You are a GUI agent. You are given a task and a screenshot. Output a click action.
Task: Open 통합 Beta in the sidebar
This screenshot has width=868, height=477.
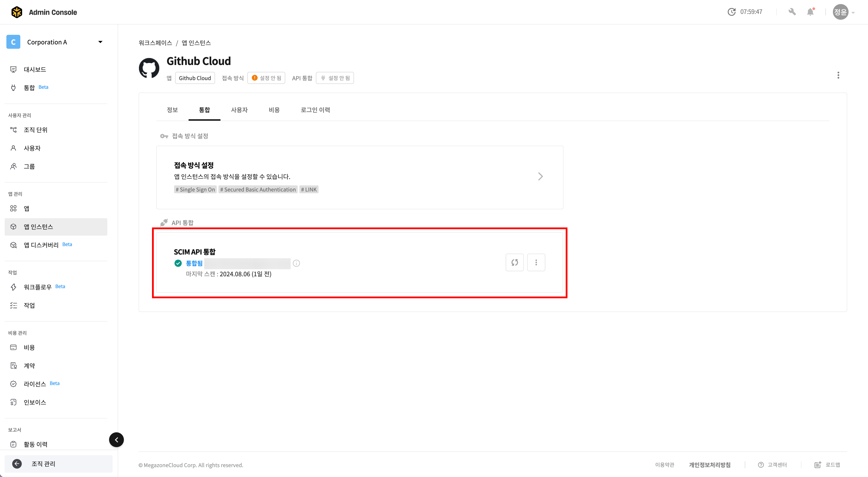[56, 88]
